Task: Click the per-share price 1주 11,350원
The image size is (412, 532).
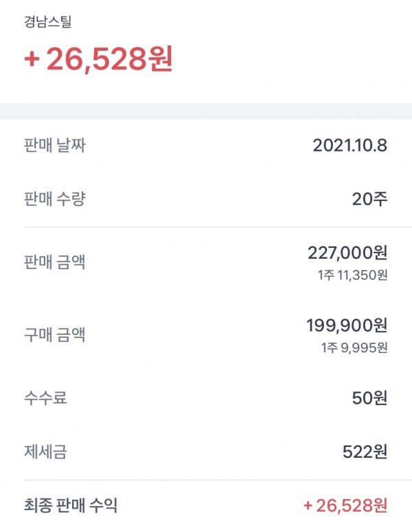Action: [354, 276]
